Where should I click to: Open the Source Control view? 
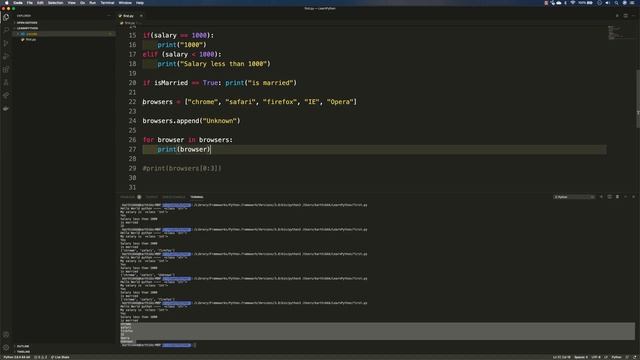pyautogui.click(x=6, y=43)
